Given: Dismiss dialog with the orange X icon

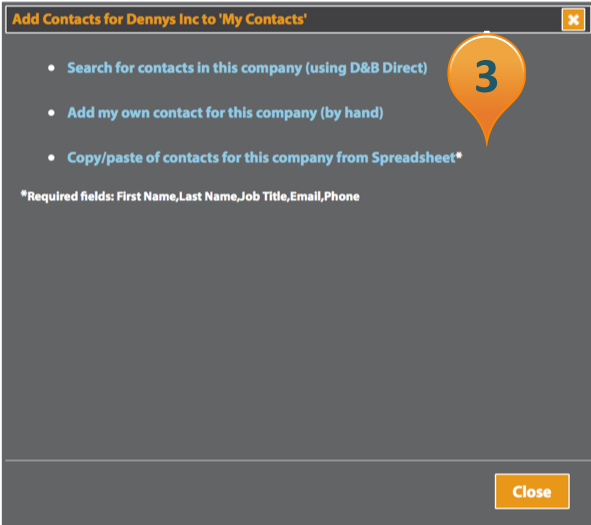Looking at the screenshot, I should point(573,19).
